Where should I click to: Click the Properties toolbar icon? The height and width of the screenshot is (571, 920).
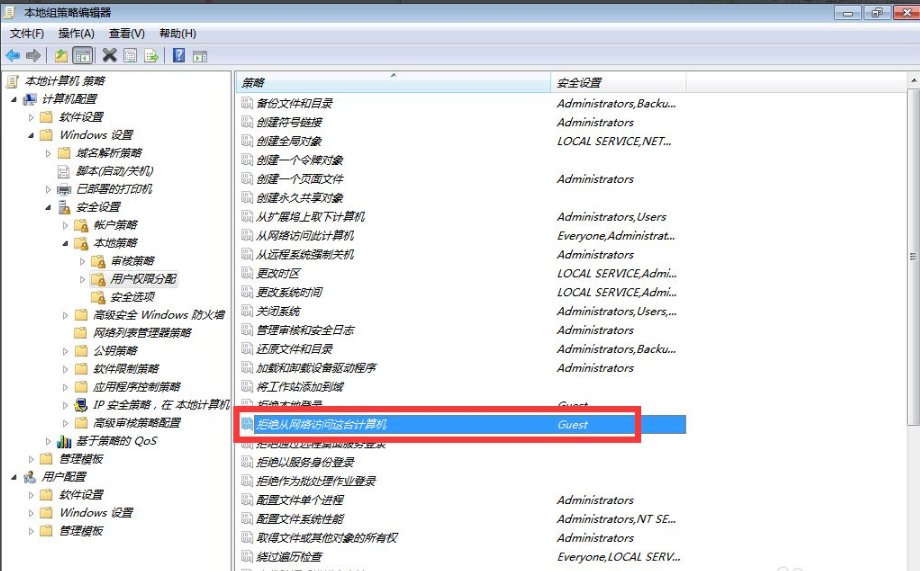(131, 56)
